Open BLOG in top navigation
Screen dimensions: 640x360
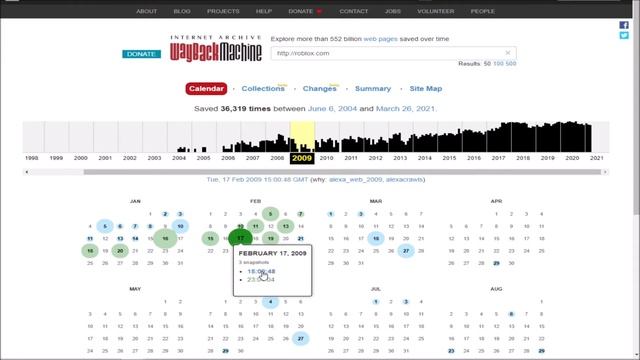coord(182,11)
